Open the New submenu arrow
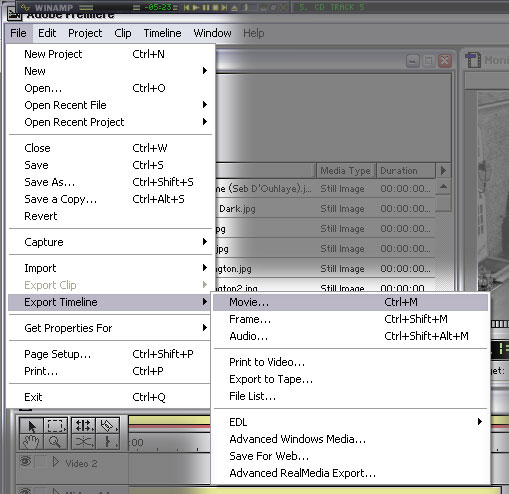This screenshot has width=509, height=494. 205,70
